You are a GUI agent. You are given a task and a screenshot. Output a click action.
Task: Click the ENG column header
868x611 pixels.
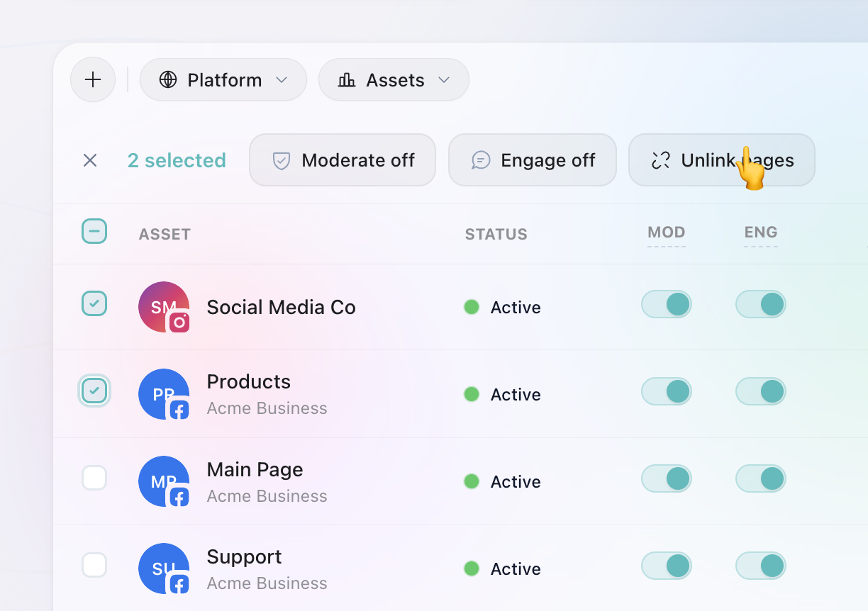click(x=760, y=232)
